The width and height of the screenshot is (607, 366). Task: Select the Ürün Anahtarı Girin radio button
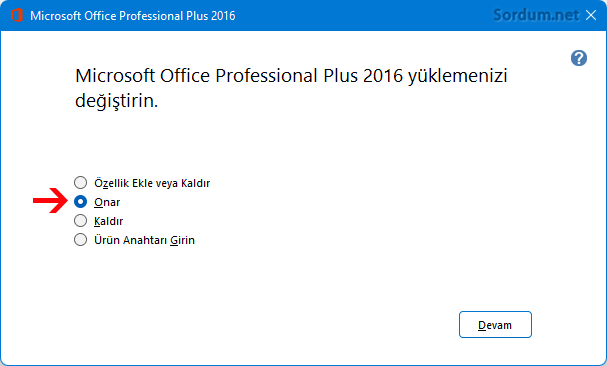click(81, 240)
